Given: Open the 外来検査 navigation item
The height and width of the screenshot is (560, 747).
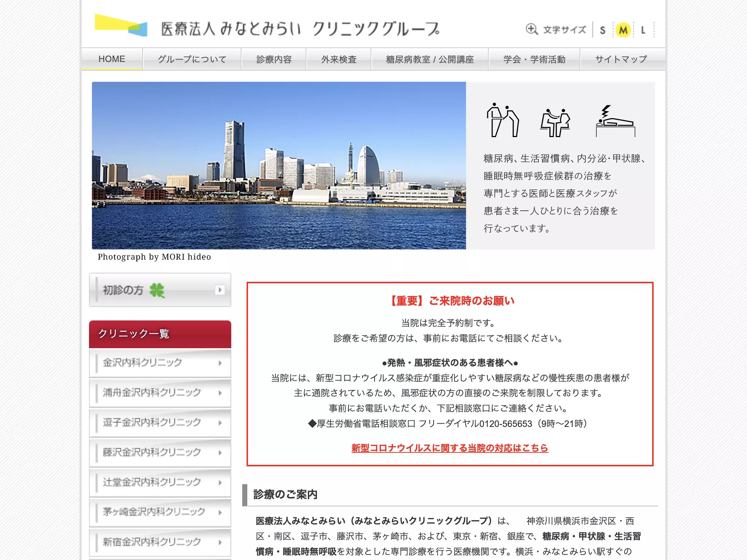Looking at the screenshot, I should [339, 59].
